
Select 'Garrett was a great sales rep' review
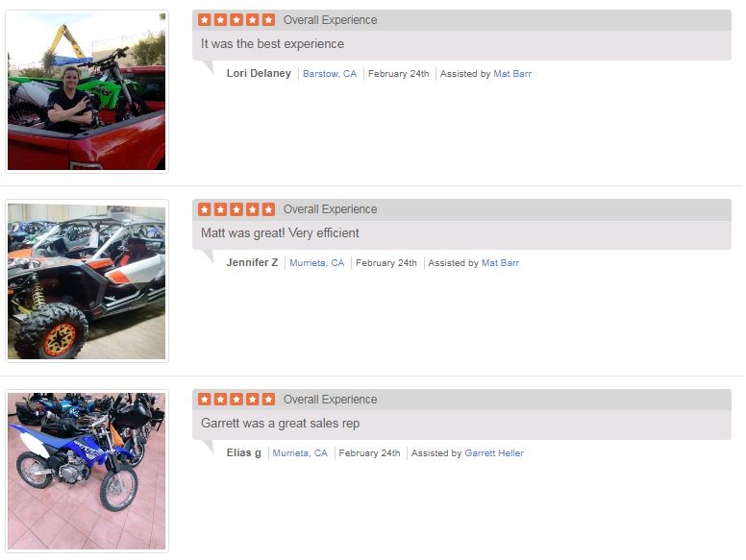(280, 423)
